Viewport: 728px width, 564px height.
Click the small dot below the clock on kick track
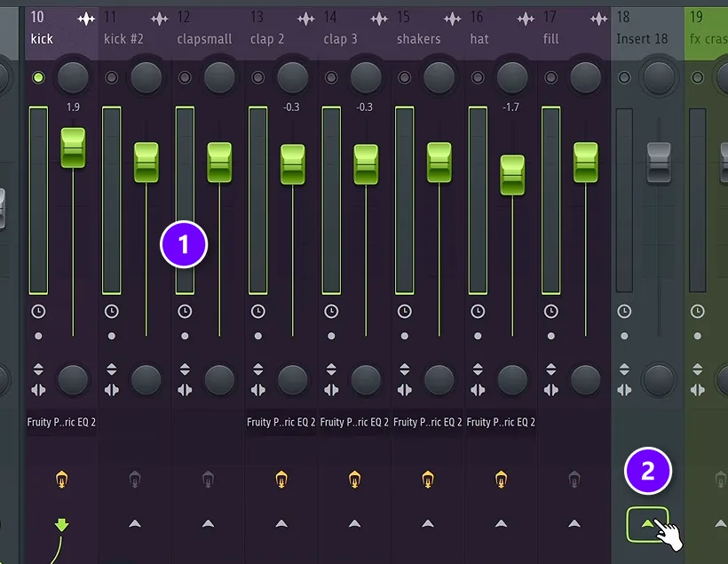tap(38, 336)
